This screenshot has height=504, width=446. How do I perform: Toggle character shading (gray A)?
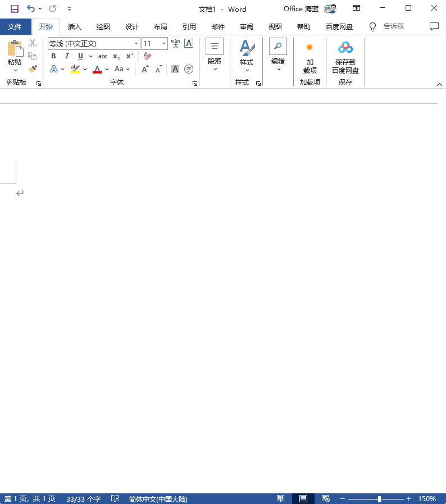coord(175,69)
